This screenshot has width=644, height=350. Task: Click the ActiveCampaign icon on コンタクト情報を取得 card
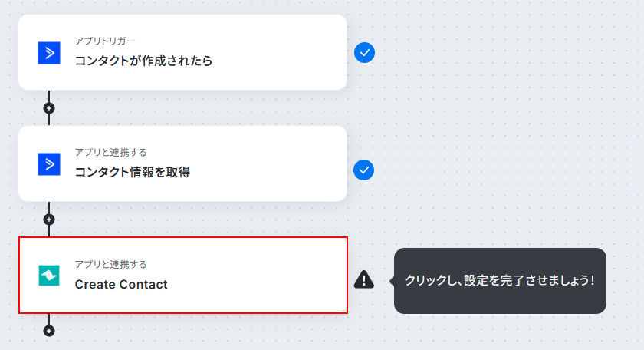(x=49, y=164)
